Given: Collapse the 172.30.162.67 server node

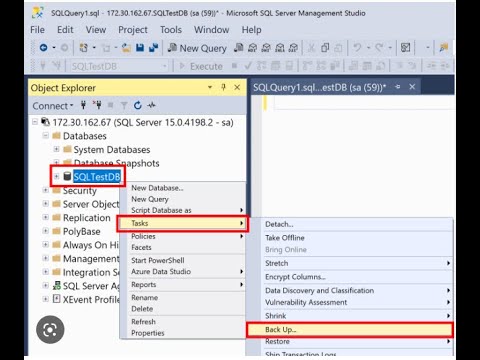Looking at the screenshot, I should (35, 122).
